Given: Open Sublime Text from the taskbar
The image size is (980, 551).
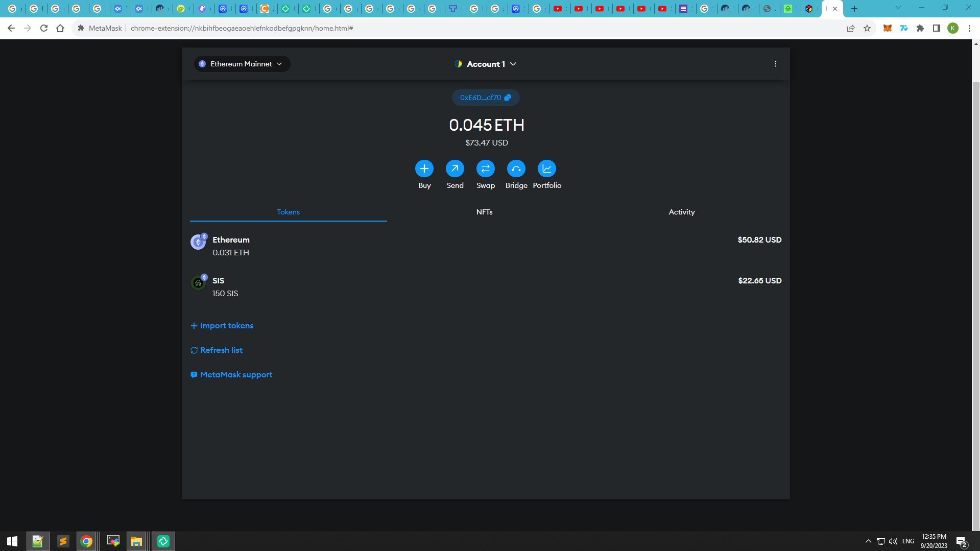Looking at the screenshot, I should (63, 541).
